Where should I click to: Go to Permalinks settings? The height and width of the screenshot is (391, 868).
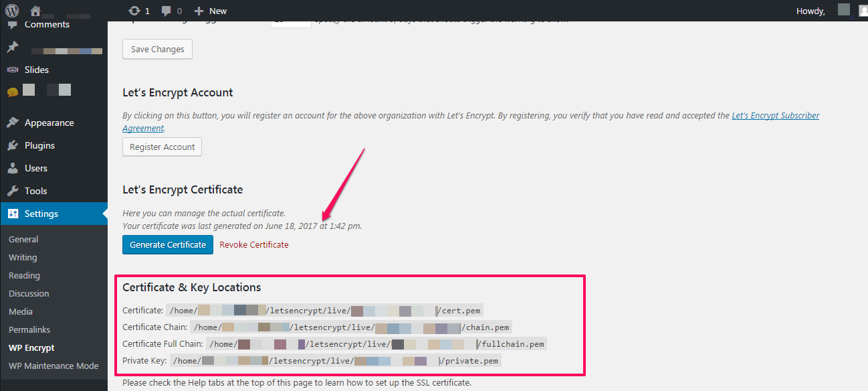(29, 329)
